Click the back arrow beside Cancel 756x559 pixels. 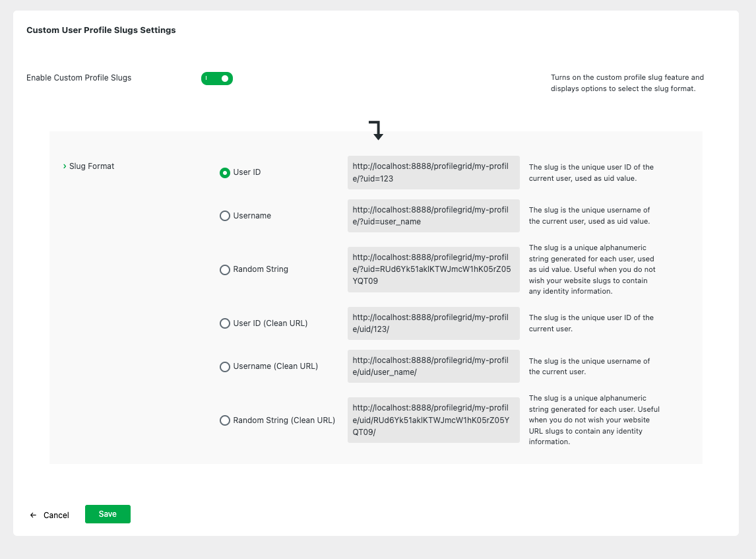click(x=33, y=515)
